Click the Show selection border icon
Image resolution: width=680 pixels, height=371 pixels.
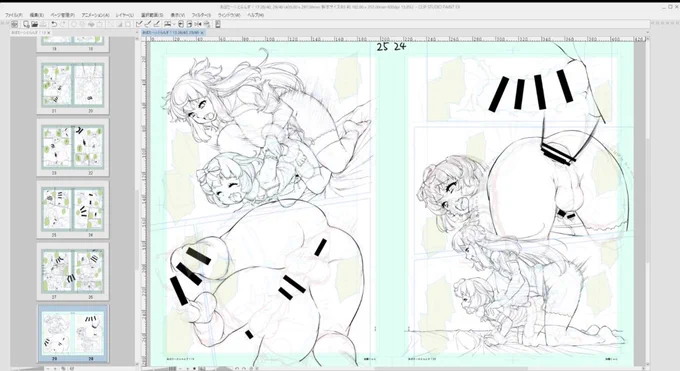[128, 24]
